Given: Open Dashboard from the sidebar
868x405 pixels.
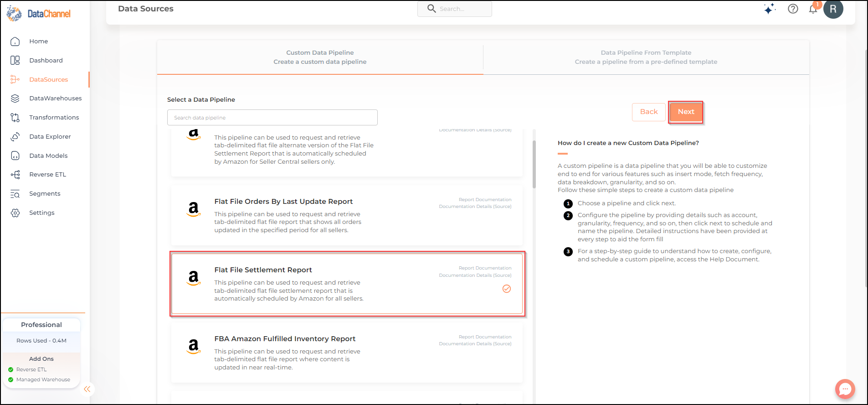Looking at the screenshot, I should [46, 60].
